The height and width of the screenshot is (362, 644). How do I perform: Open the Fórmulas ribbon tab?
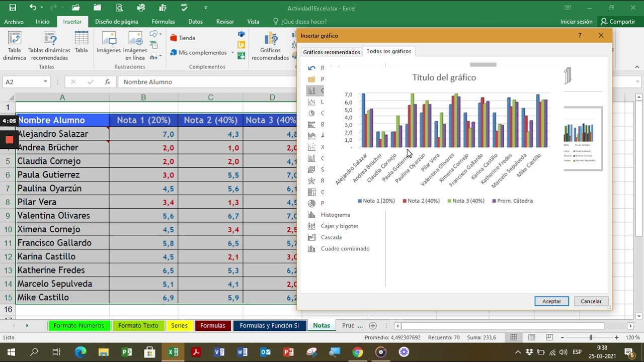(x=163, y=22)
